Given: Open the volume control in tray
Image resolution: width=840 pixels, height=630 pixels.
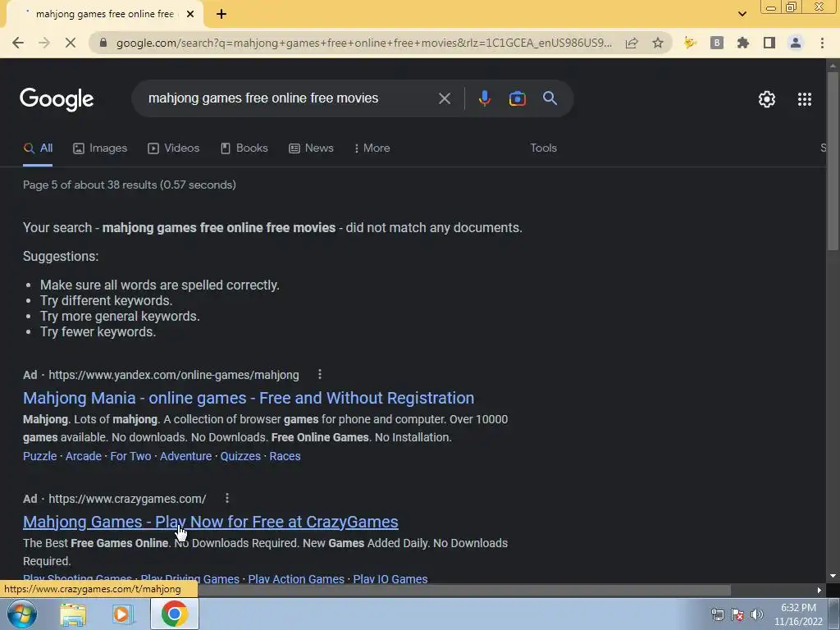Looking at the screenshot, I should tap(757, 614).
